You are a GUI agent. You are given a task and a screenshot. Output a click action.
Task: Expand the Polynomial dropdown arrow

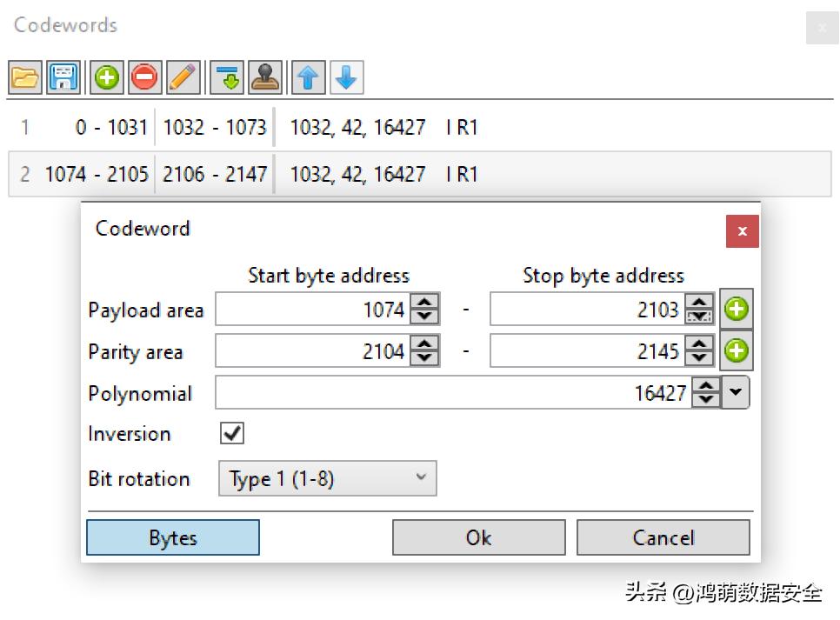736,392
